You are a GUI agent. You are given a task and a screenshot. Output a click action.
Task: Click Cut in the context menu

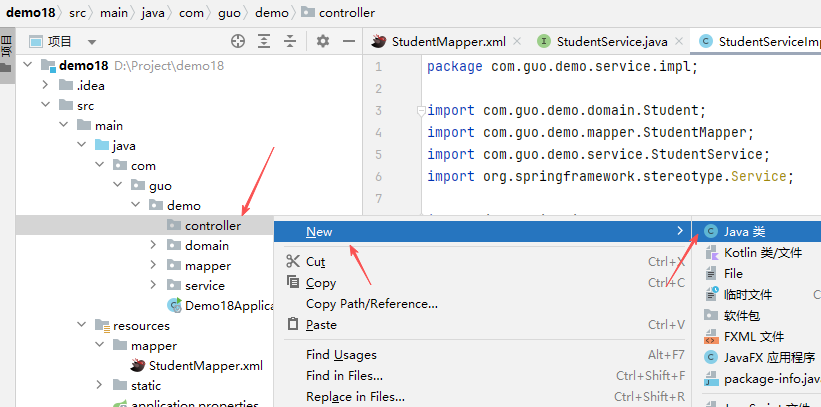pyautogui.click(x=315, y=262)
